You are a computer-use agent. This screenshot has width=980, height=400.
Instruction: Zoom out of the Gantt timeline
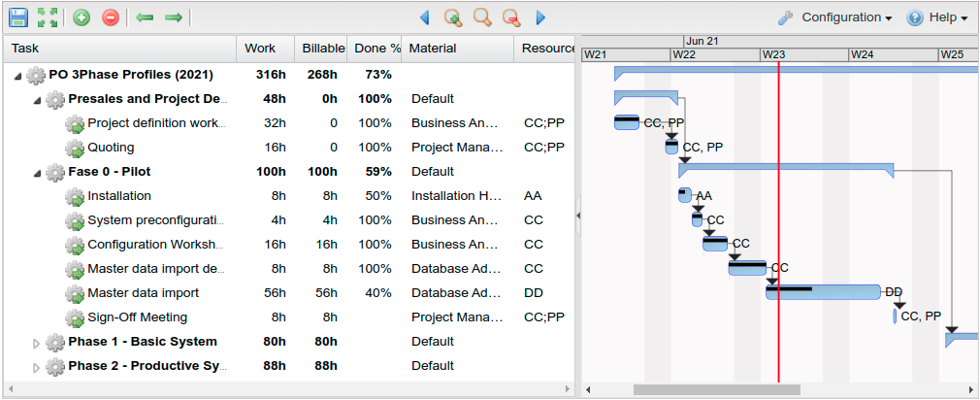click(x=510, y=17)
